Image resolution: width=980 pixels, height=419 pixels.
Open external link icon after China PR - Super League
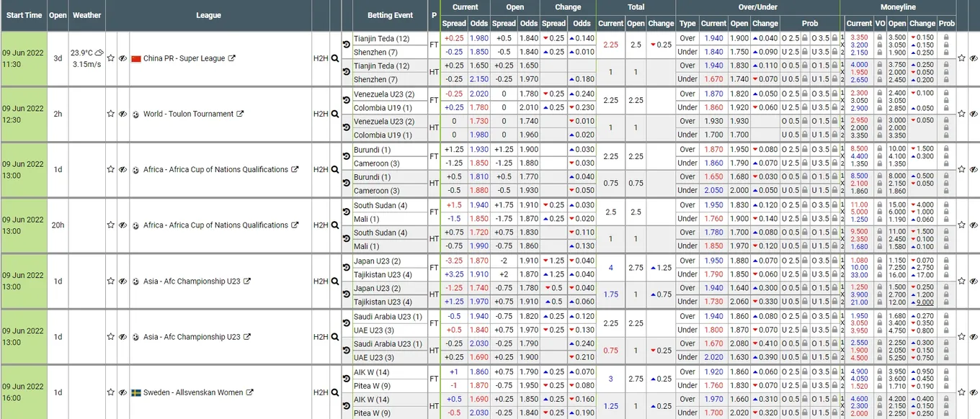pyautogui.click(x=231, y=58)
